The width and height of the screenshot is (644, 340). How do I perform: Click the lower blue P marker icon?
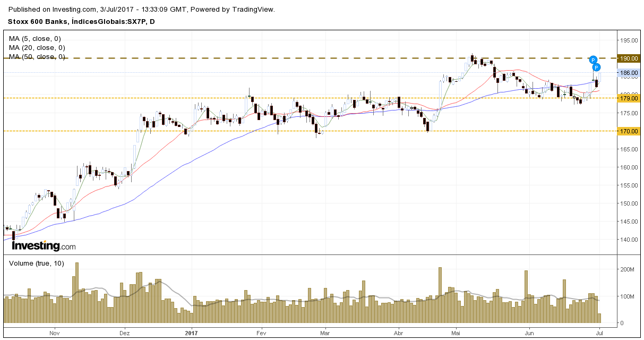click(x=596, y=67)
